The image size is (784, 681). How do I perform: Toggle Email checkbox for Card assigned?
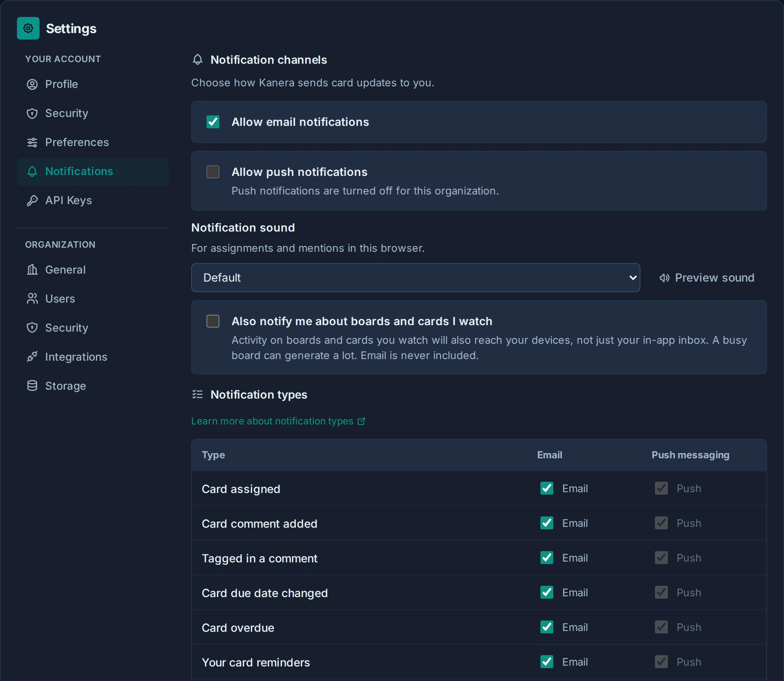547,488
